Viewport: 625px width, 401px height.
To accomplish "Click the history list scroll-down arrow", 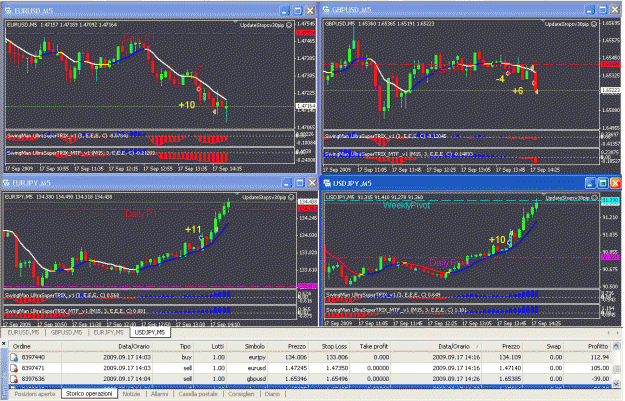I will [x=616, y=384].
